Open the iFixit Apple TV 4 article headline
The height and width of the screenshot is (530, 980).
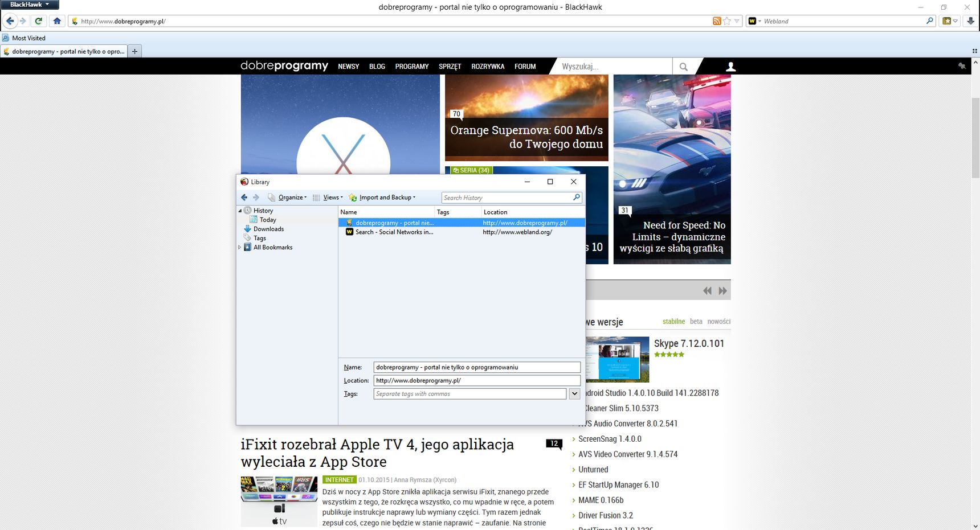coord(377,453)
